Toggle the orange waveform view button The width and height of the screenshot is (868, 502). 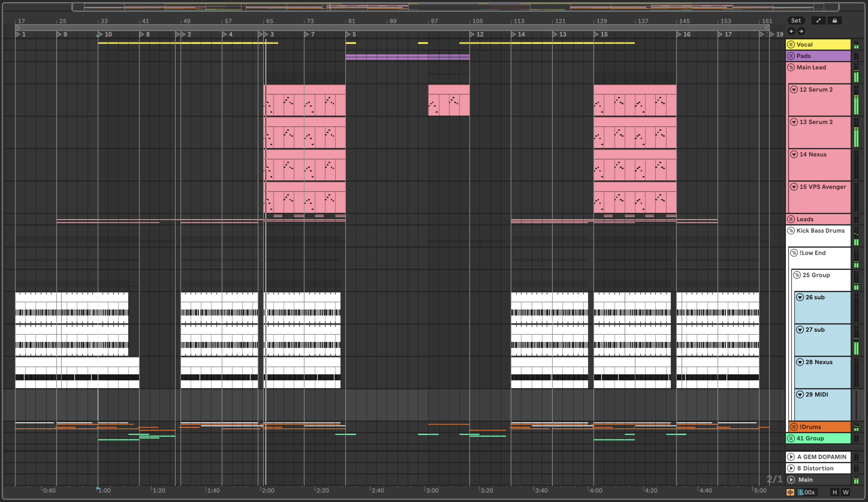click(x=790, y=492)
